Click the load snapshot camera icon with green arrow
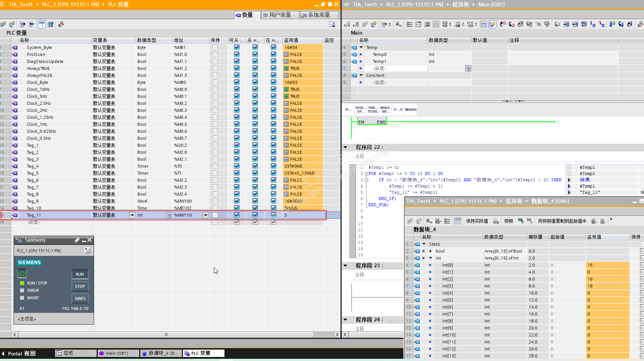The height and width of the screenshot is (361, 644). click(521, 221)
